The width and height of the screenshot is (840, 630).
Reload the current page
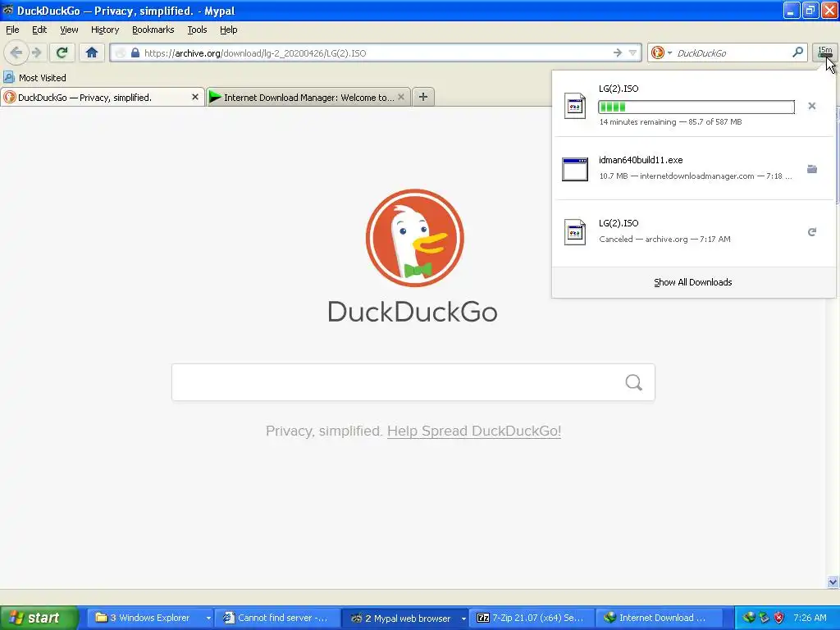[x=62, y=52]
